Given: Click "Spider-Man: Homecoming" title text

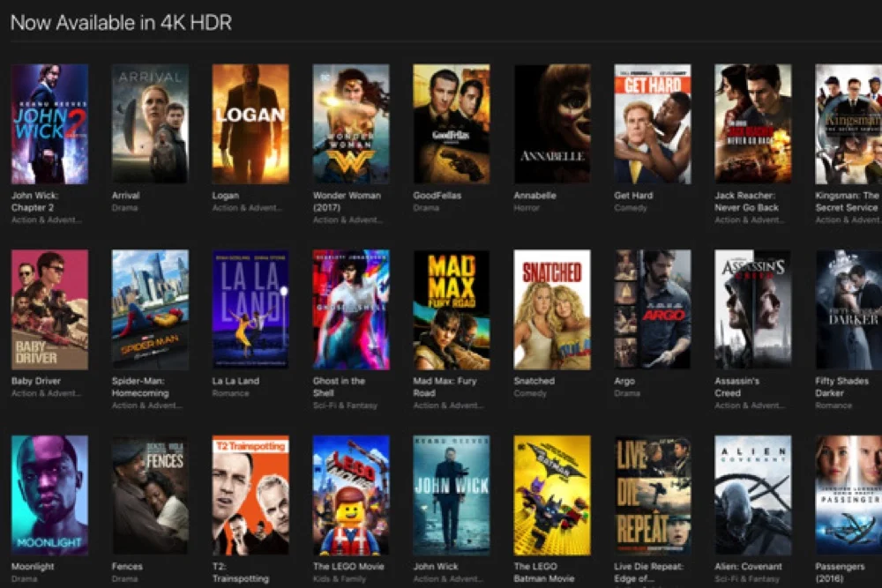Looking at the screenshot, I should pyautogui.click(x=140, y=387).
